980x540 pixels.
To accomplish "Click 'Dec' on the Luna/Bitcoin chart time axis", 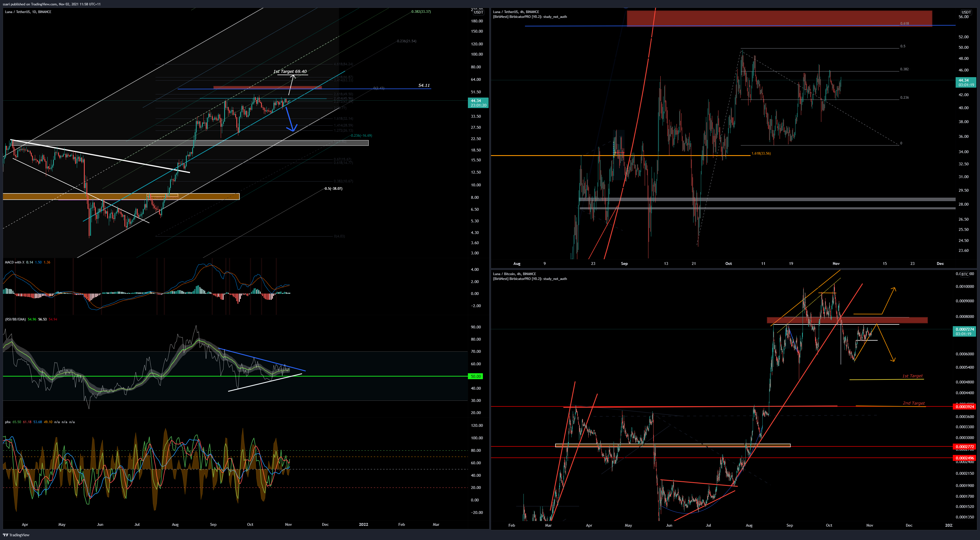I will tap(909, 525).
